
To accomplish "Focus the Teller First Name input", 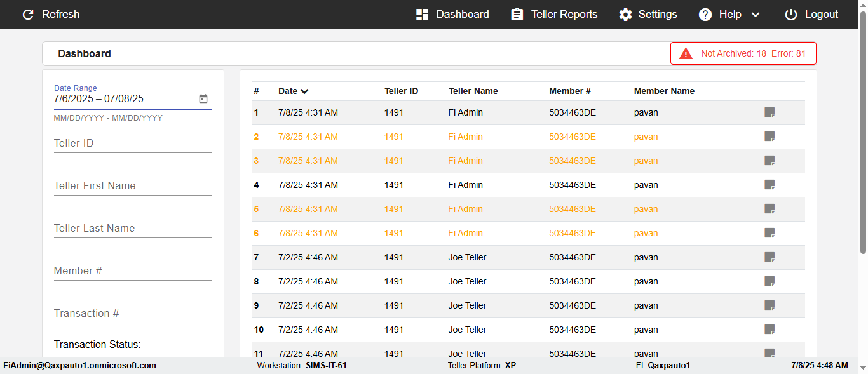I will [133, 186].
